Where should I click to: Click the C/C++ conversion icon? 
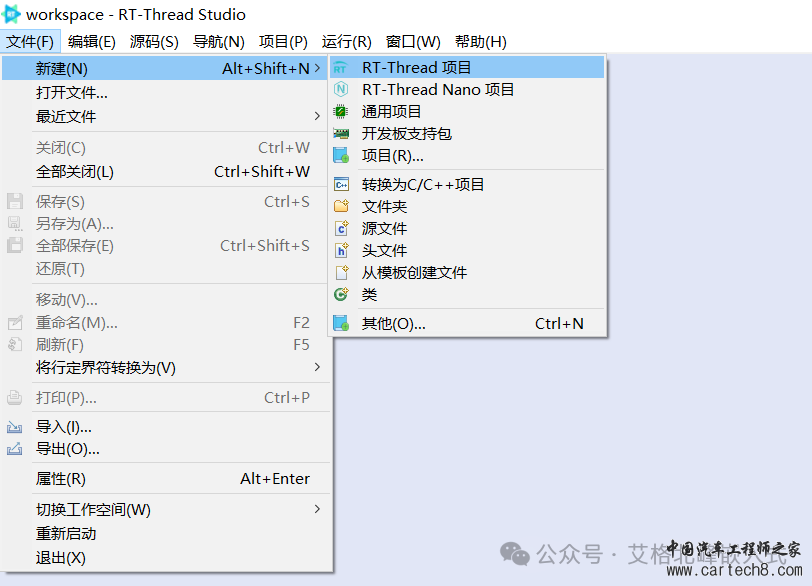point(341,184)
